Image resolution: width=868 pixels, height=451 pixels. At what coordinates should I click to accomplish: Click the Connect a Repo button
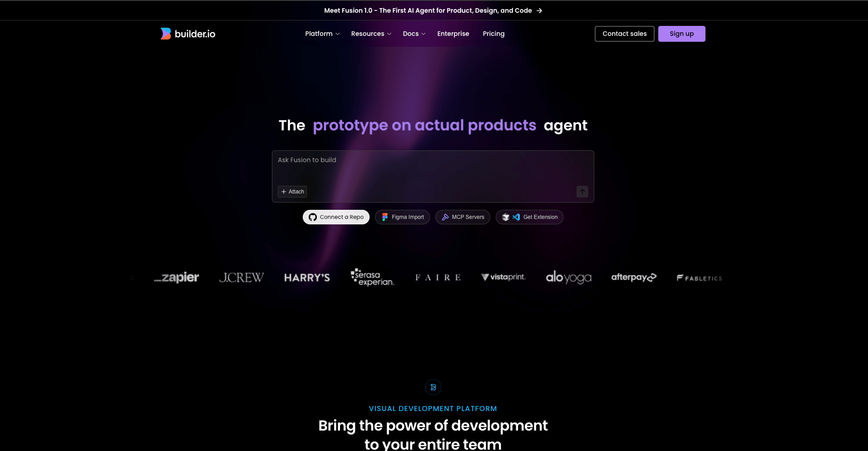click(336, 217)
